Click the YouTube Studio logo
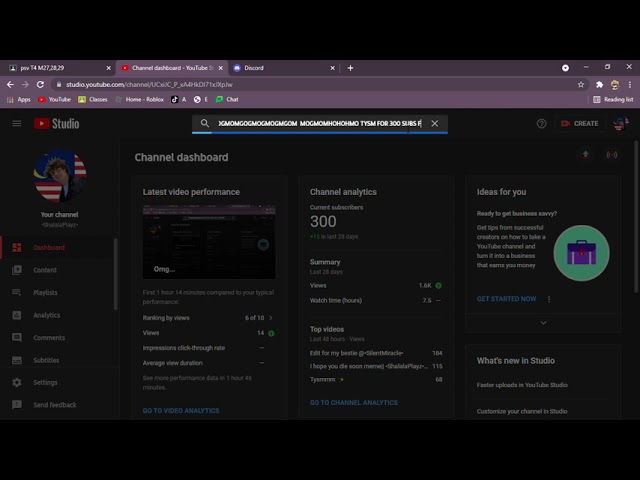The width and height of the screenshot is (640, 480). click(56, 123)
